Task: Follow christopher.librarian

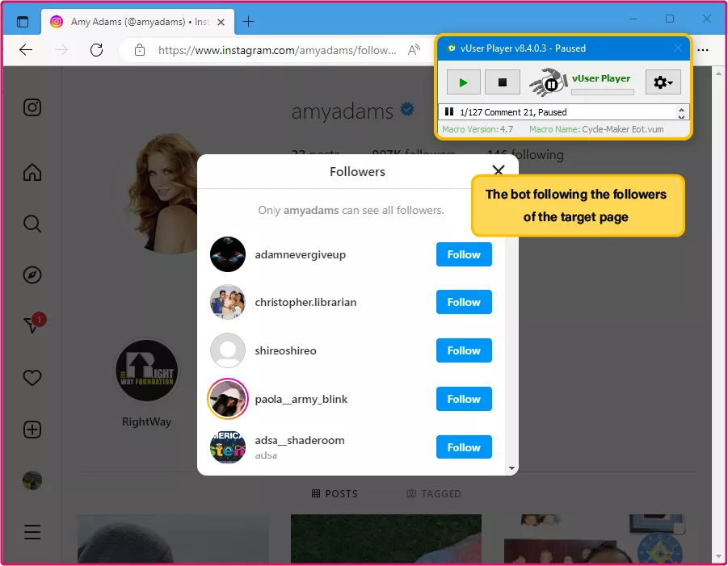Action: tap(464, 302)
